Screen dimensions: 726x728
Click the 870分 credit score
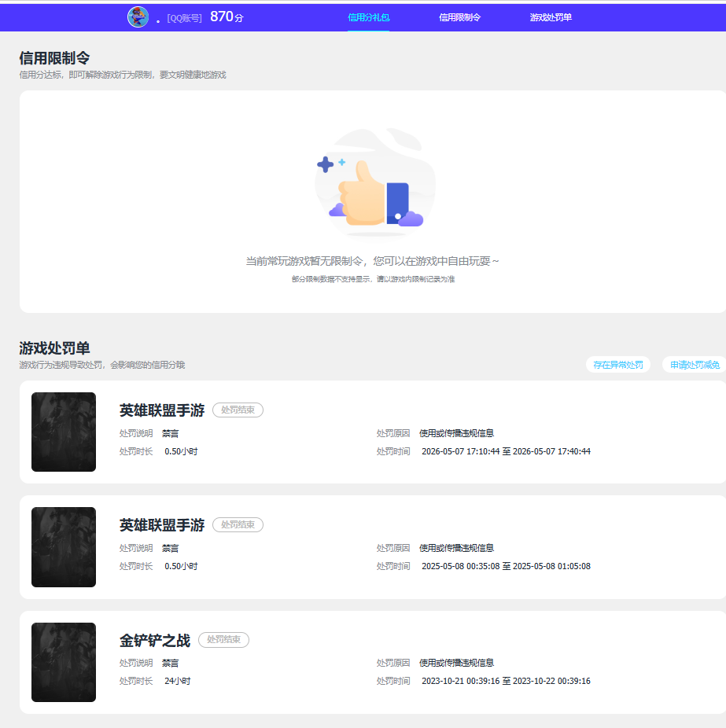coord(227,17)
